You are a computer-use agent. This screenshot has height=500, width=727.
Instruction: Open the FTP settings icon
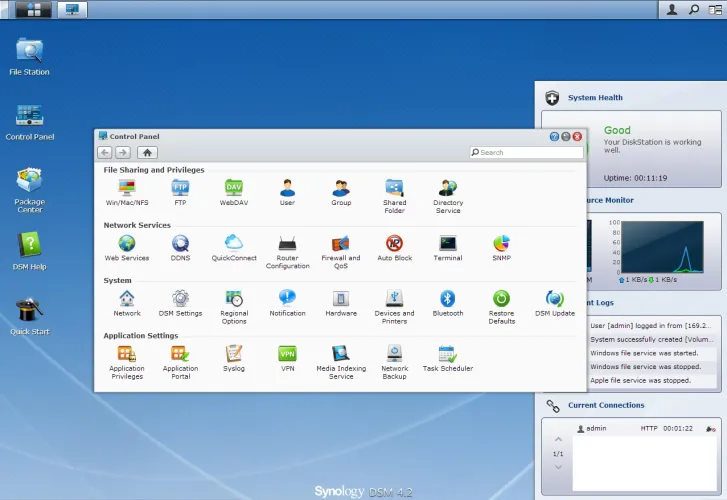click(x=180, y=192)
